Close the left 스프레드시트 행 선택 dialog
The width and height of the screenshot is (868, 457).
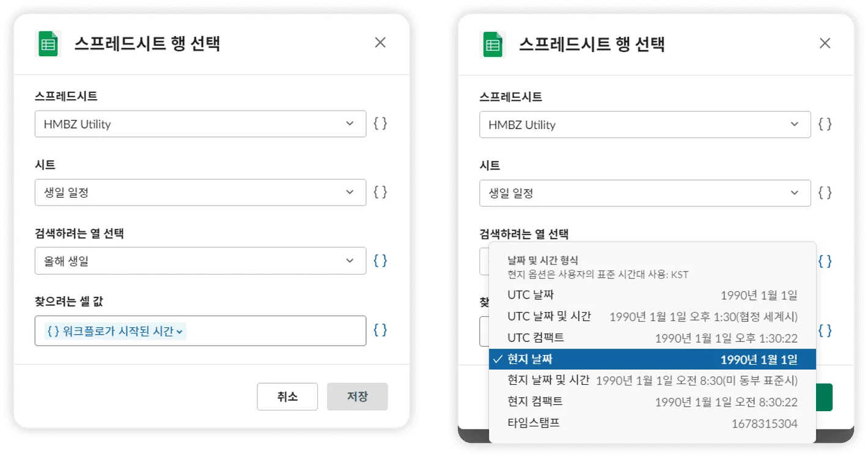pos(380,43)
